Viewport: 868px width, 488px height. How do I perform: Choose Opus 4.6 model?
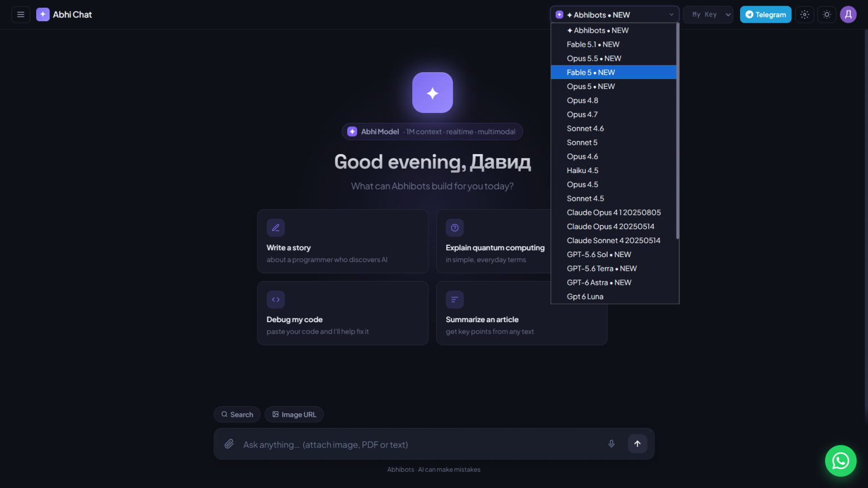pyautogui.click(x=613, y=156)
